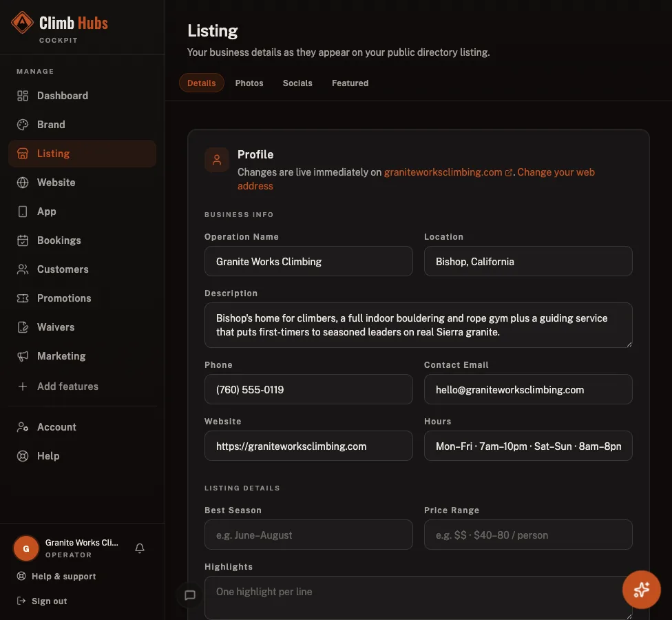Focus the Location field

528,261
